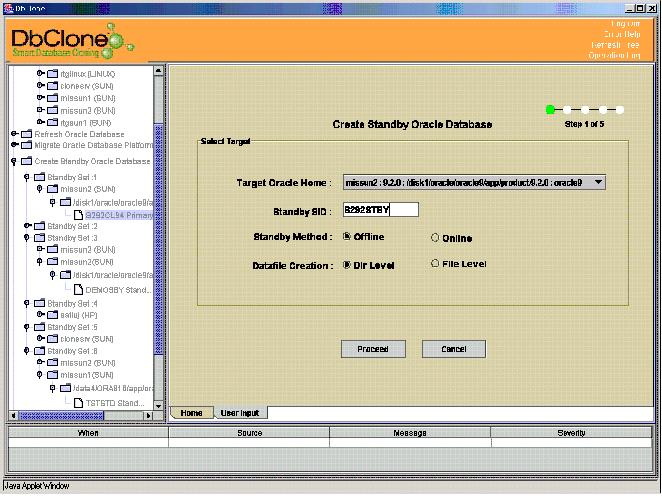Viewport: 662px width, 496px height.
Task: Click missun1 folder icon under Standby Set :6
Action: 53,375
